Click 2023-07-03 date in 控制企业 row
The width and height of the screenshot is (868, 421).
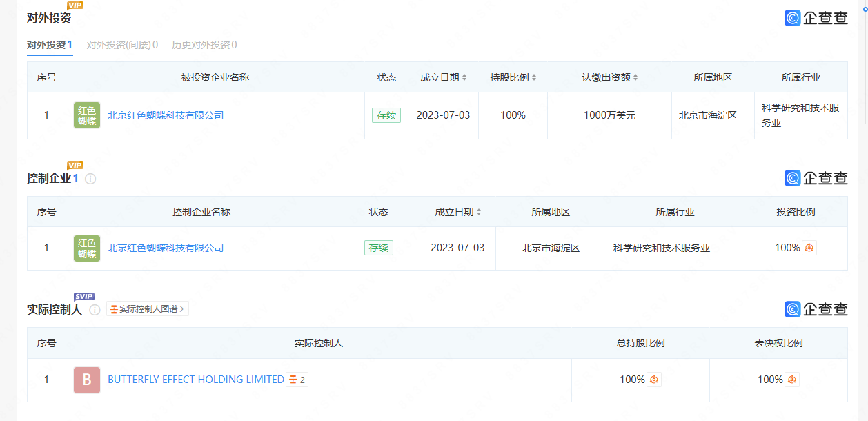tap(457, 248)
